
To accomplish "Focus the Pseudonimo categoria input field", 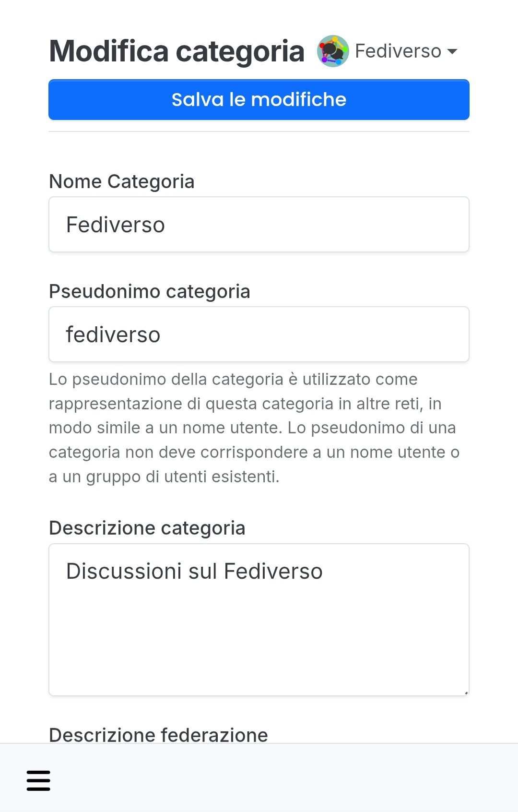I will (x=259, y=334).
